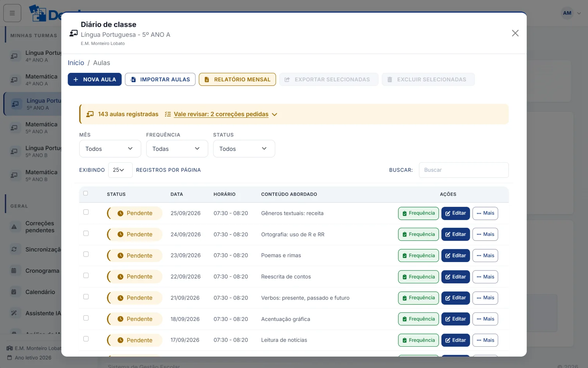The image size is (588, 368).
Task: Open the hamburger menu in the top bar
Action: tap(12, 13)
